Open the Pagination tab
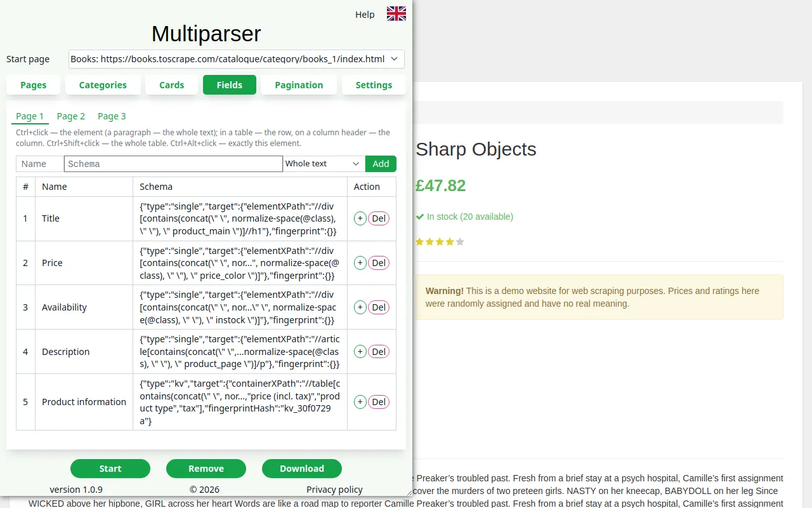Image resolution: width=812 pixels, height=508 pixels. (299, 85)
